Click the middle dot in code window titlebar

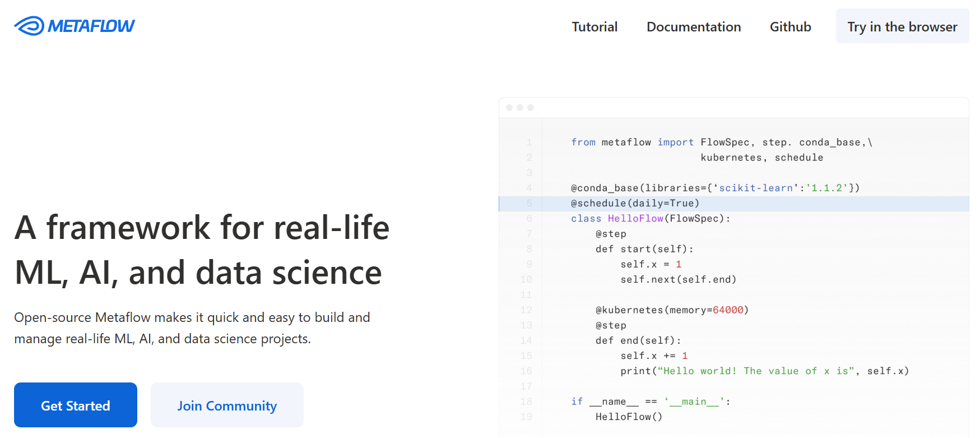(x=520, y=108)
